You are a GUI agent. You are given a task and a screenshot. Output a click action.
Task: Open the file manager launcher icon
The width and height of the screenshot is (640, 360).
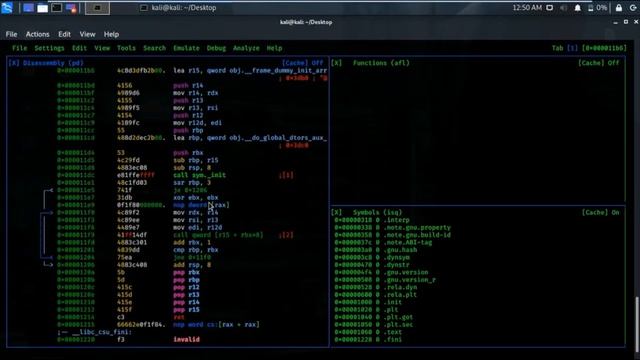[x=42, y=8]
